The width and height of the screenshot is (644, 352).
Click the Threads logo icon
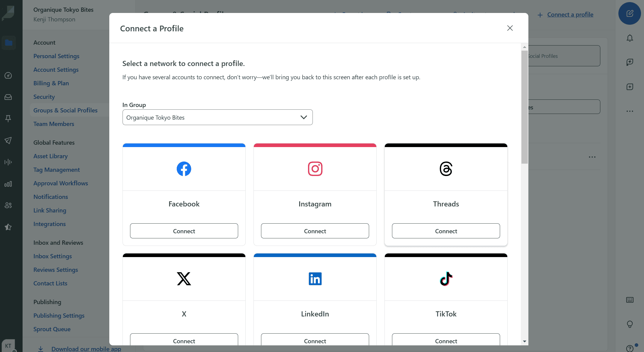tap(446, 169)
